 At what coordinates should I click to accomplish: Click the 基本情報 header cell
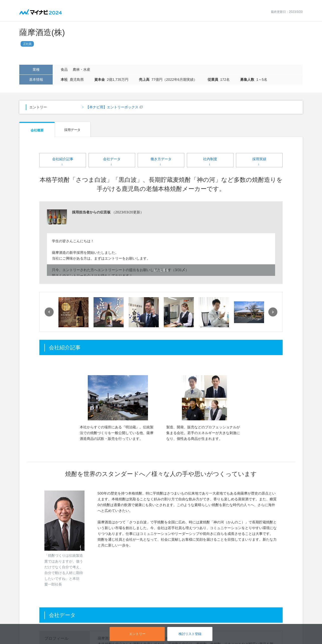(x=36, y=79)
